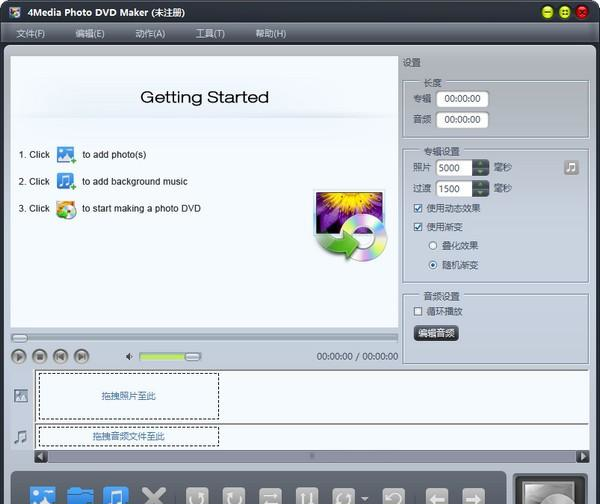
Task: Open 编辑(E) menu
Action: (x=90, y=34)
